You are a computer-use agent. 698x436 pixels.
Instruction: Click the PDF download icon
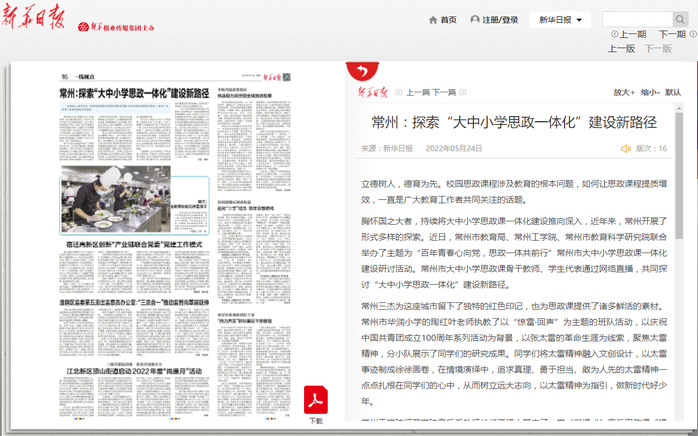tap(316, 399)
